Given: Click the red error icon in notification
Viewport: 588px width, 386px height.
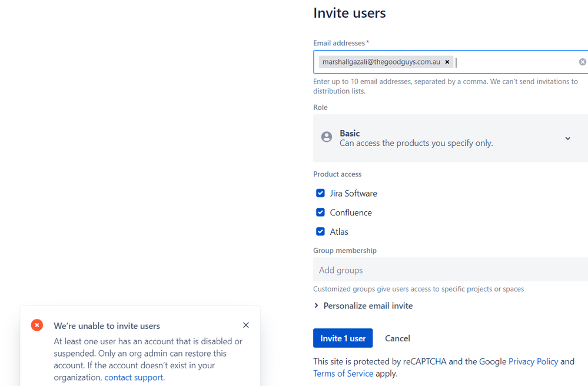Looking at the screenshot, I should (x=36, y=325).
